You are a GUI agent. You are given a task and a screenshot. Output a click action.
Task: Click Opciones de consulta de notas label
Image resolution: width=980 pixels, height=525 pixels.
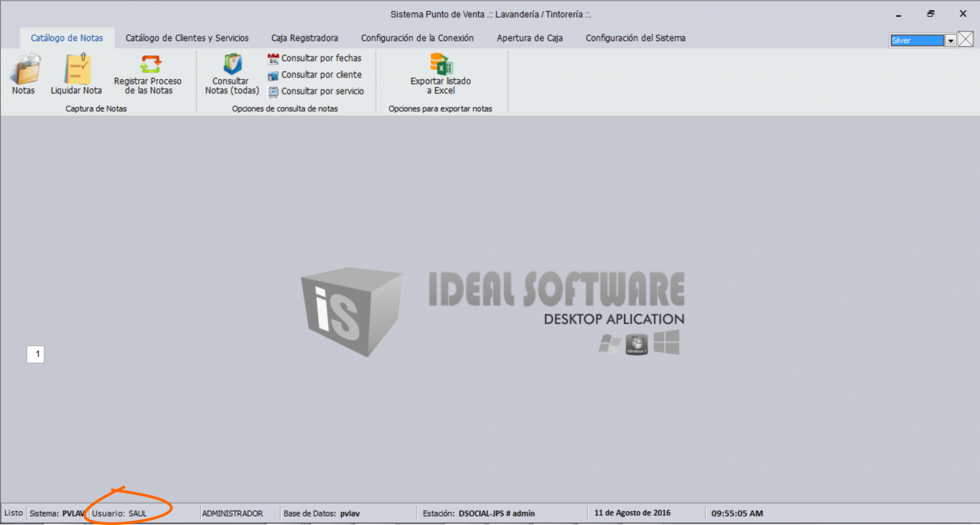(285, 108)
